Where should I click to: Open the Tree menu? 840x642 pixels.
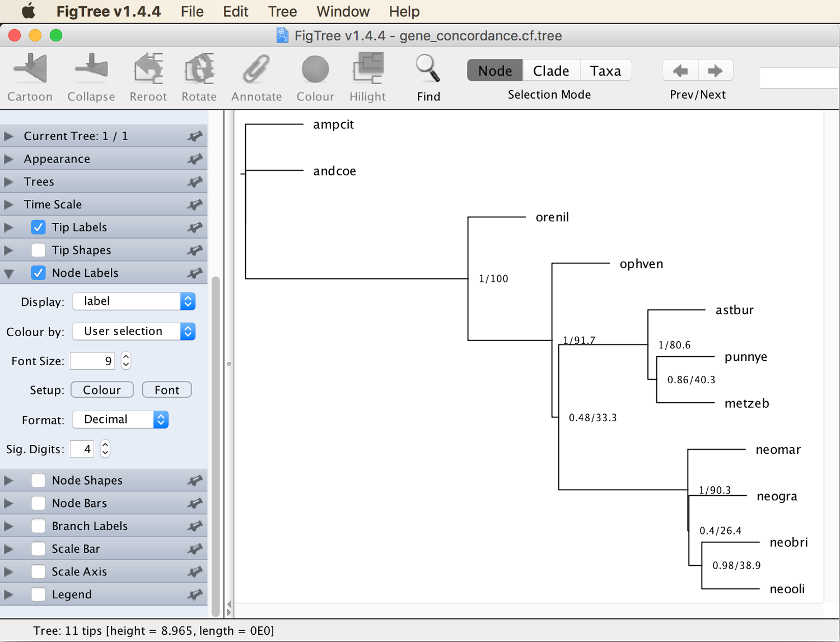click(x=282, y=11)
